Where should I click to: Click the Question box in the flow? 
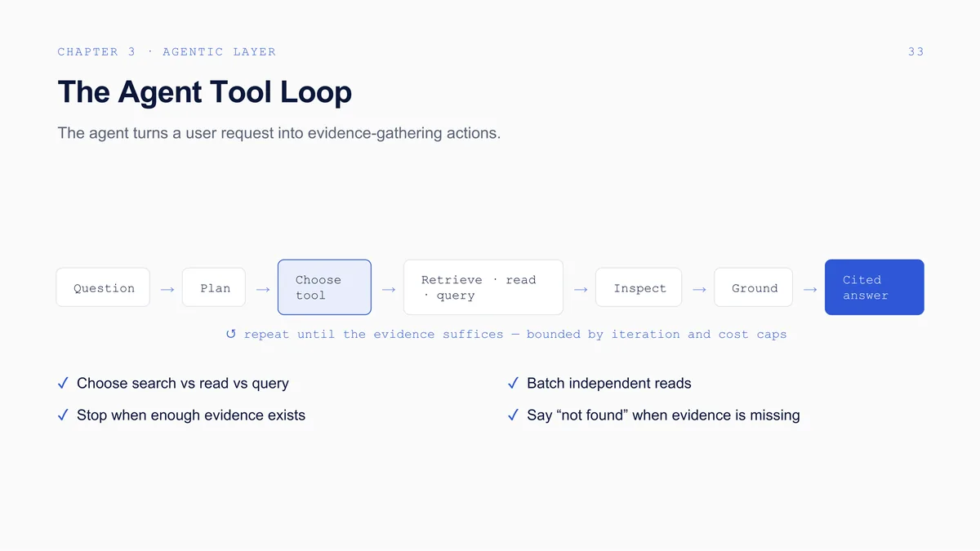103,287
